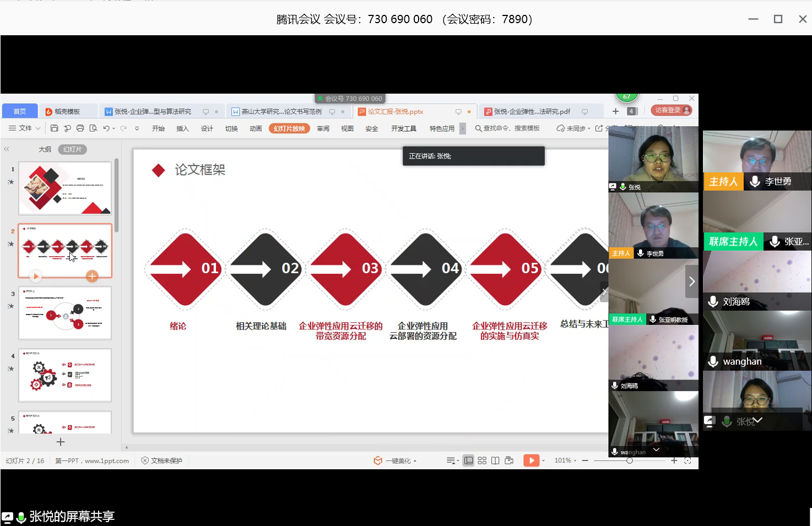Open slide sorter grid view icon
812x526 pixels.
pyautogui.click(x=482, y=460)
